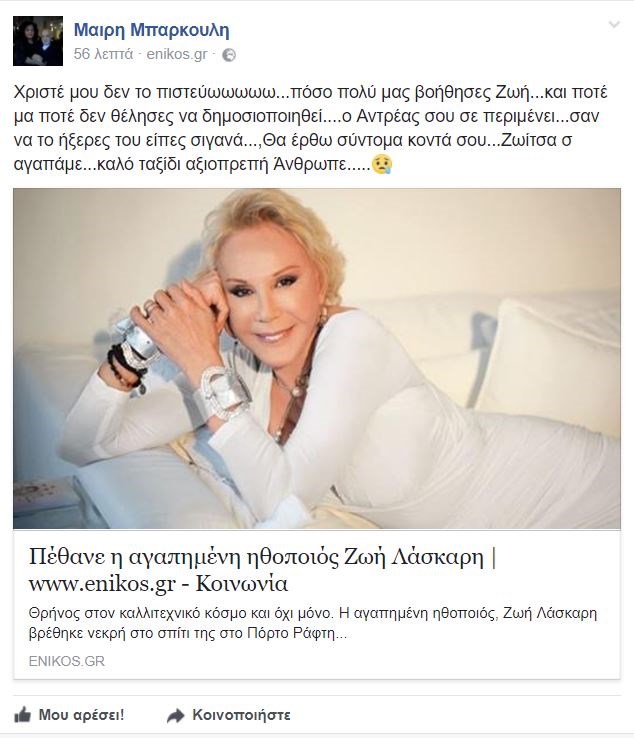This screenshot has height=738, width=634.
Task: Click the enikos.gr source link beside the timestamp
Action: click(177, 54)
